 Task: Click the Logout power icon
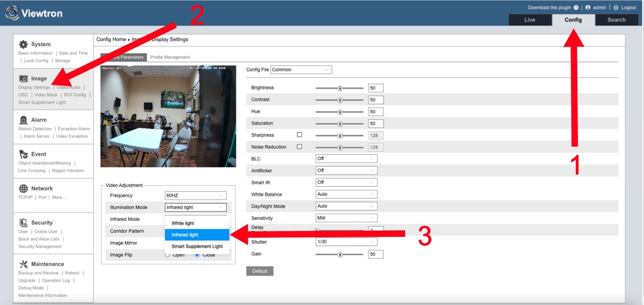click(x=616, y=8)
